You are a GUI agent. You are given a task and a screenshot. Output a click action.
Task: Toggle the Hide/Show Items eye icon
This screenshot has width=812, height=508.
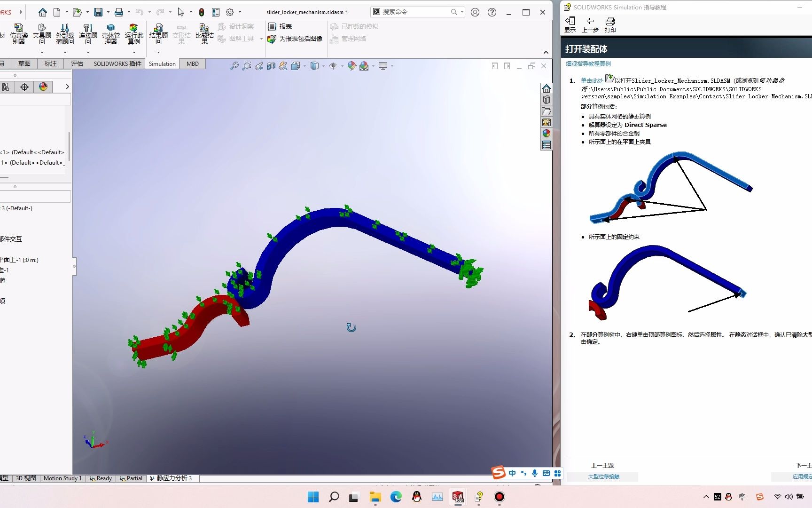[x=333, y=66]
